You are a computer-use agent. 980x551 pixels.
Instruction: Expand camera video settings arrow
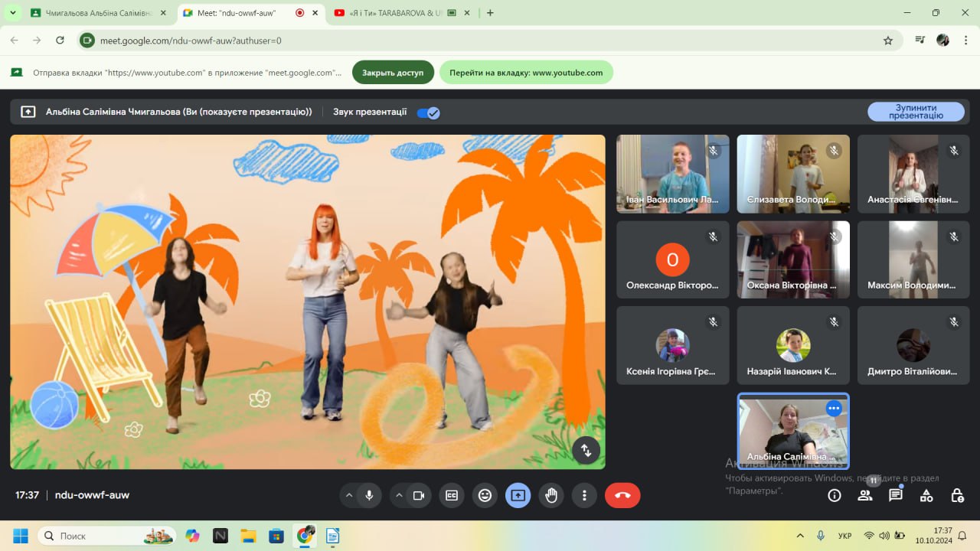point(399,496)
